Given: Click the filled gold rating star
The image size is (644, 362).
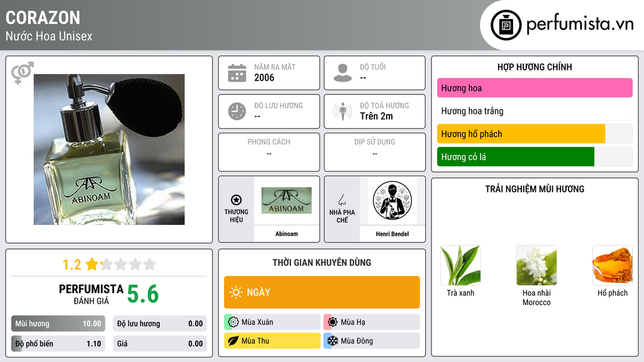Looking at the screenshot, I should 92,264.
